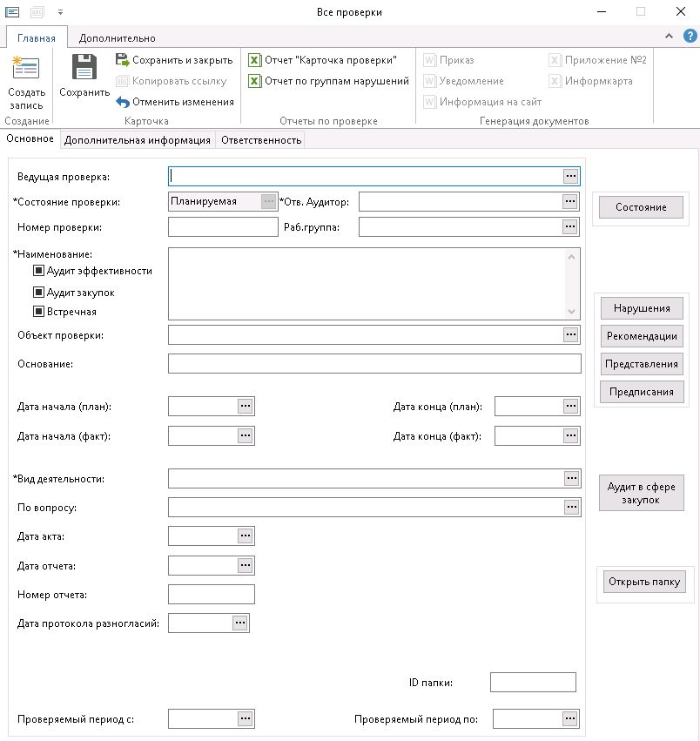Switch to the Главная ribbon tab
This screenshot has width=700, height=741.
(x=37, y=37)
